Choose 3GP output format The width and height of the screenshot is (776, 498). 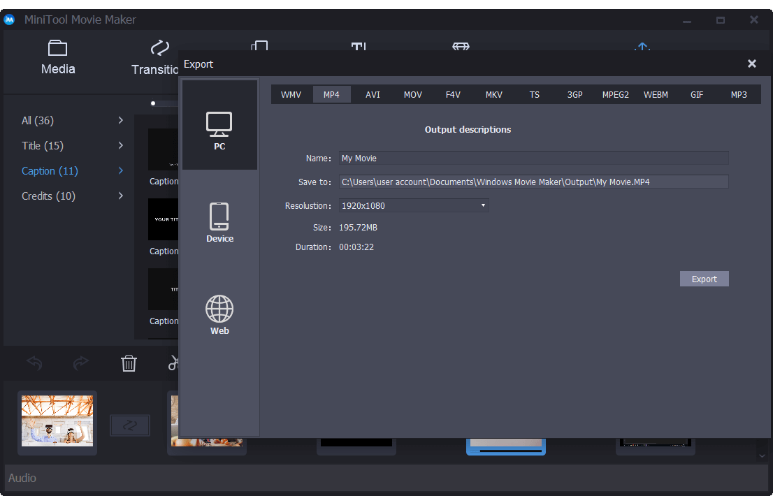tap(575, 95)
